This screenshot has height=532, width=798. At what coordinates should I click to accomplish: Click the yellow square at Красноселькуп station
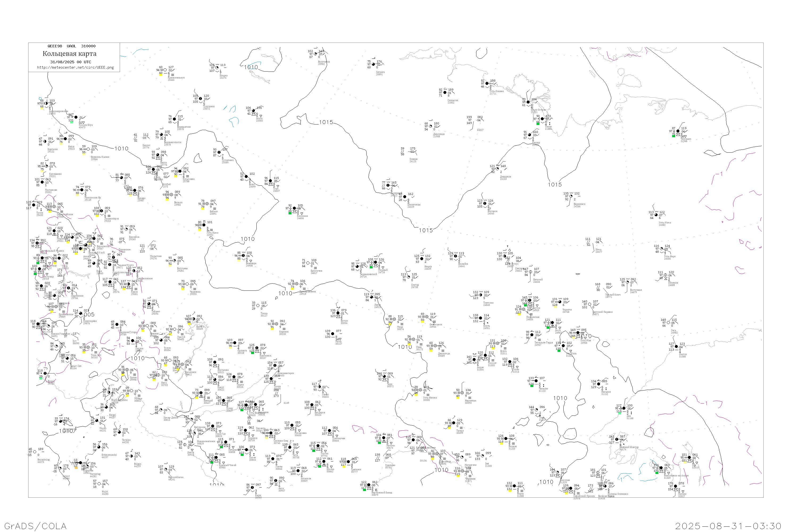pos(161,75)
